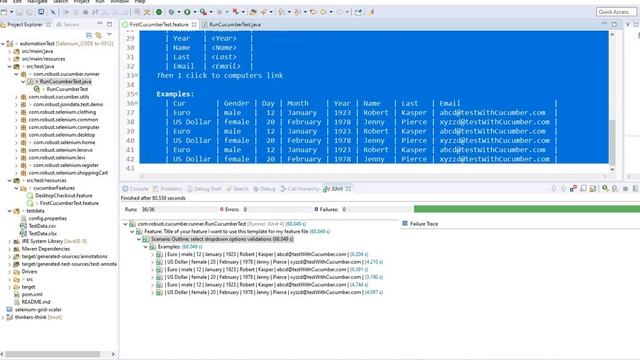The width and height of the screenshot is (640, 360).
Task: Click the Project Explorer horizontal scrollbar
Action: pos(52,354)
